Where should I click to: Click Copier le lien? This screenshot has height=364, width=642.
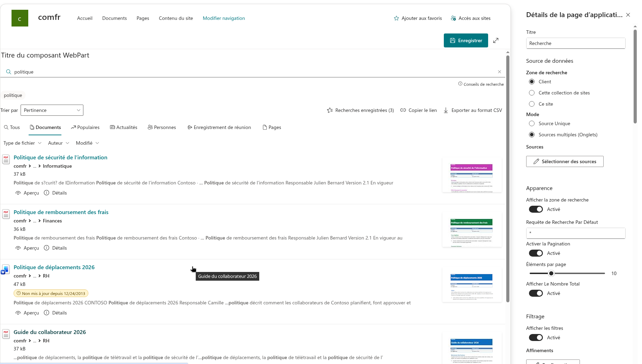pos(419,110)
